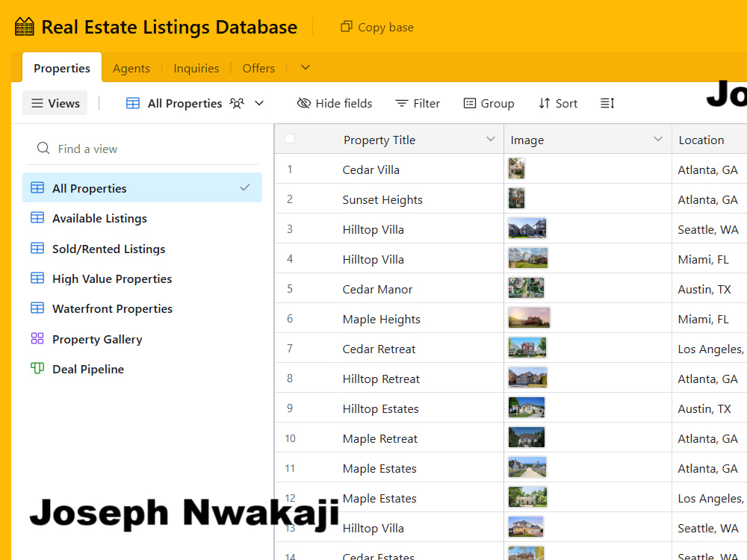Click the Hilltop Retreat image thumbnail
This screenshot has width=747, height=560.
[528, 378]
